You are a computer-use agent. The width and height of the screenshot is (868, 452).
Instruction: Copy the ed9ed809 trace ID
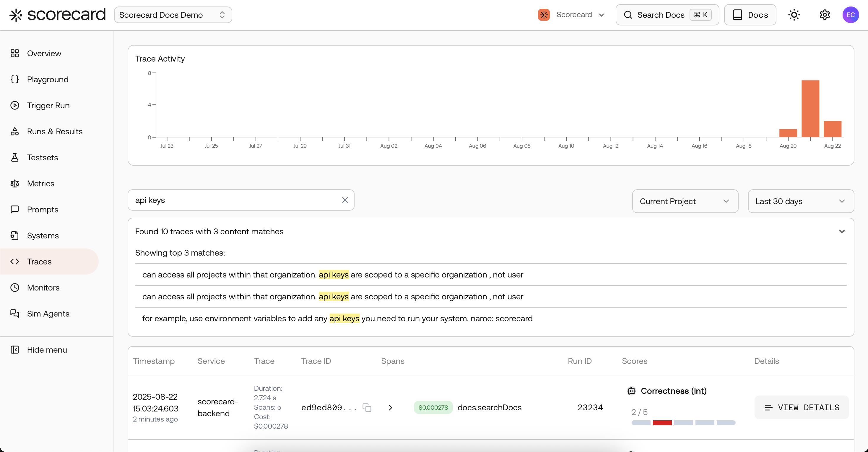coord(367,407)
